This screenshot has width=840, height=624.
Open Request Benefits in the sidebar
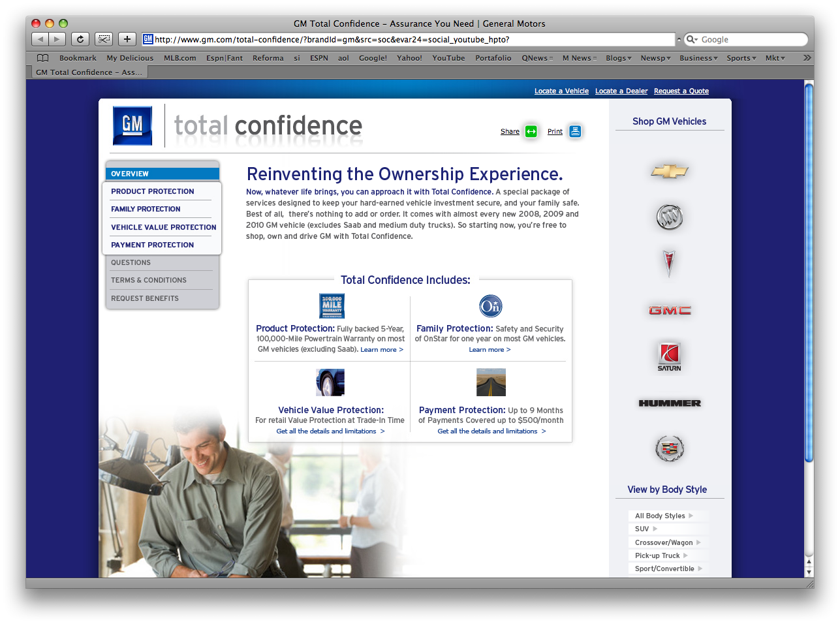point(144,298)
